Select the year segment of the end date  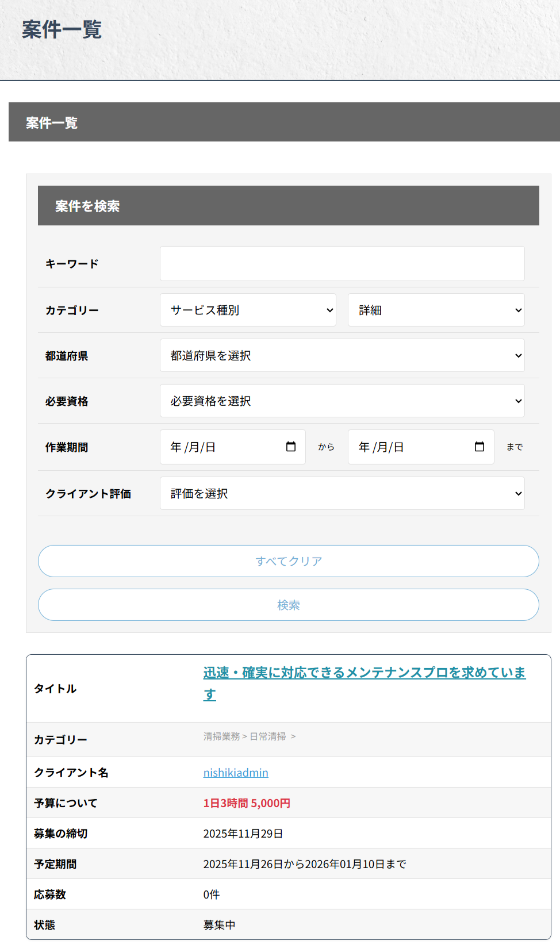tap(364, 447)
